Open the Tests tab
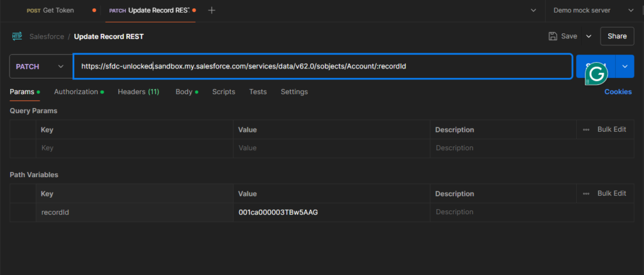This screenshot has width=644, height=275. pyautogui.click(x=258, y=92)
